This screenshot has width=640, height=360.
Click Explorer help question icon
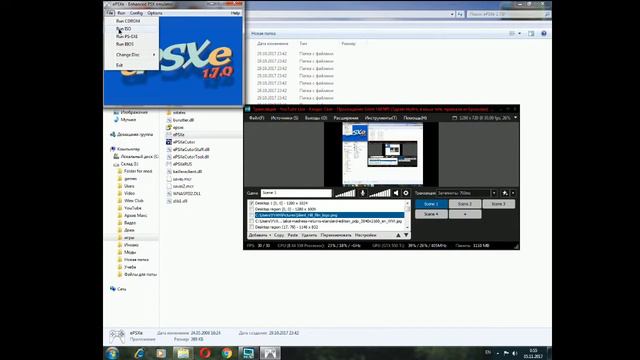tap(544, 33)
